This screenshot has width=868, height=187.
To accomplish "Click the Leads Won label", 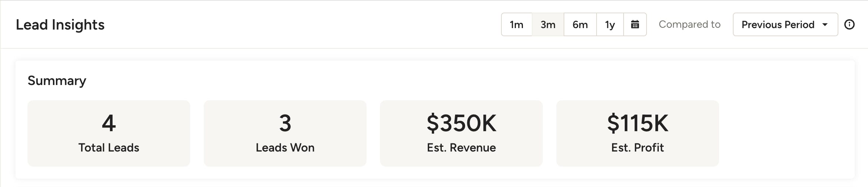I will pos(285,148).
